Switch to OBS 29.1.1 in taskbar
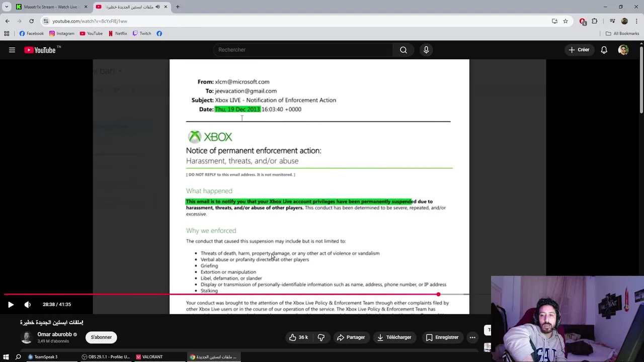644x362 pixels. (x=106, y=357)
